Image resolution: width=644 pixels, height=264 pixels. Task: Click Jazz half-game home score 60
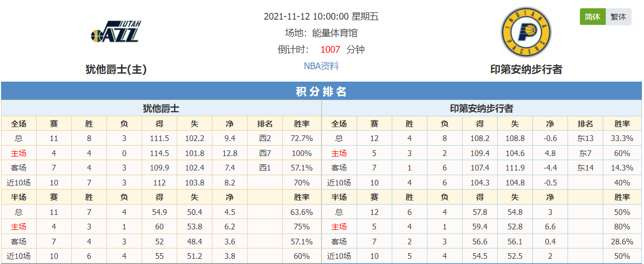(160, 227)
